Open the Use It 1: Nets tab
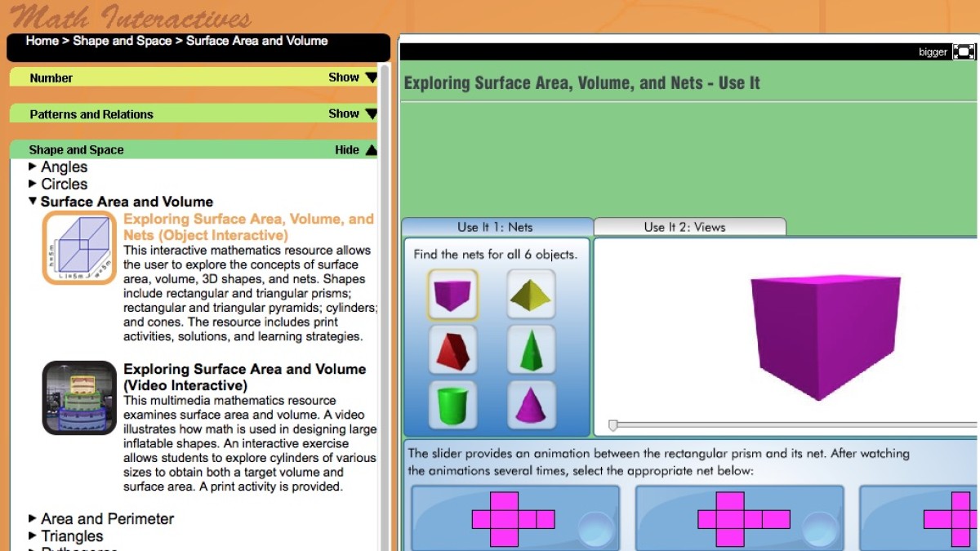The height and width of the screenshot is (551, 980). 496,226
